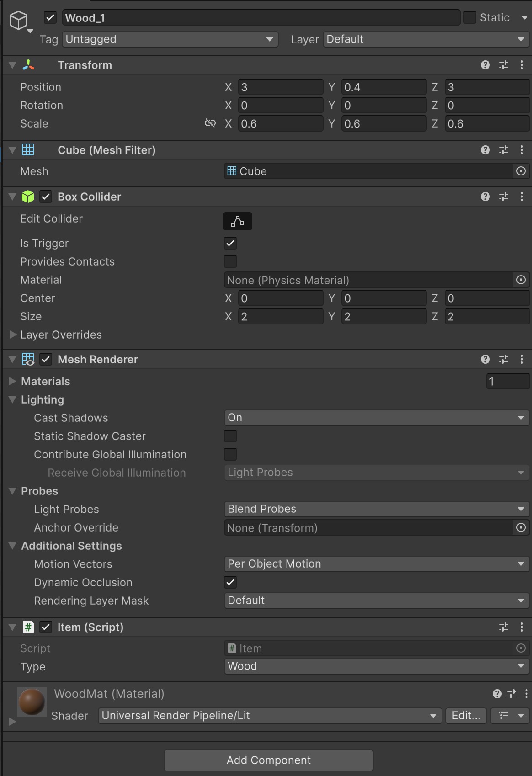This screenshot has height=776, width=532.
Task: Collapse the Transform component
Action: coord(12,65)
